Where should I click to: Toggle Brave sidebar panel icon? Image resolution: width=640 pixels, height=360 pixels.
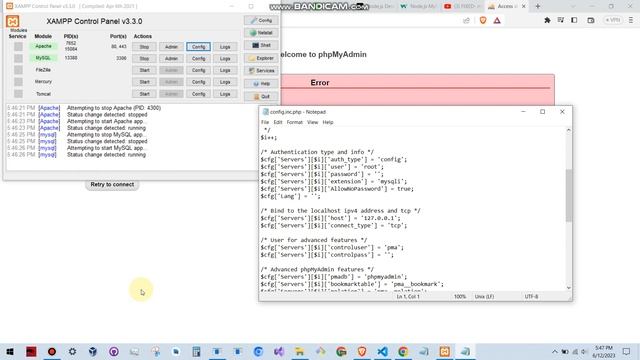[x=574, y=20]
